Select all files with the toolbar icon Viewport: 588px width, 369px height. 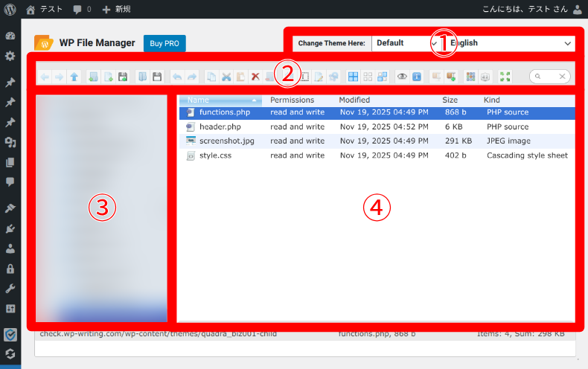click(x=353, y=77)
